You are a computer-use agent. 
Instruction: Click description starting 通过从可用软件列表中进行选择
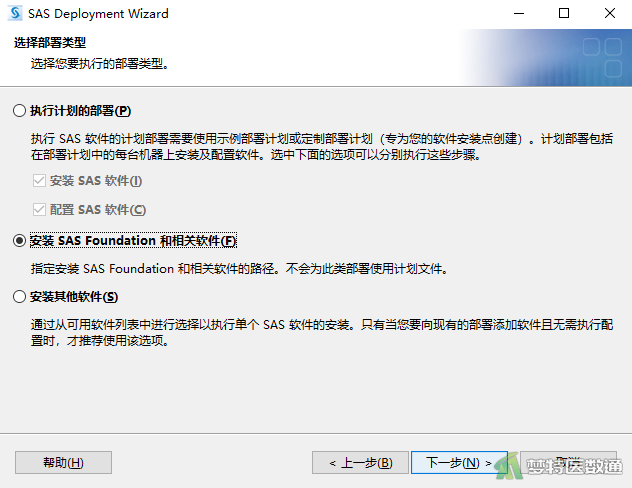(x=322, y=332)
